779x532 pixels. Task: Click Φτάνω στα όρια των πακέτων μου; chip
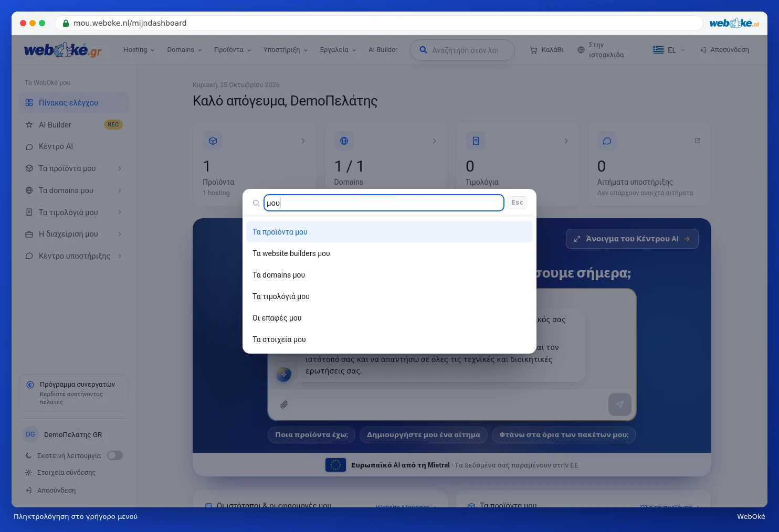click(x=564, y=435)
